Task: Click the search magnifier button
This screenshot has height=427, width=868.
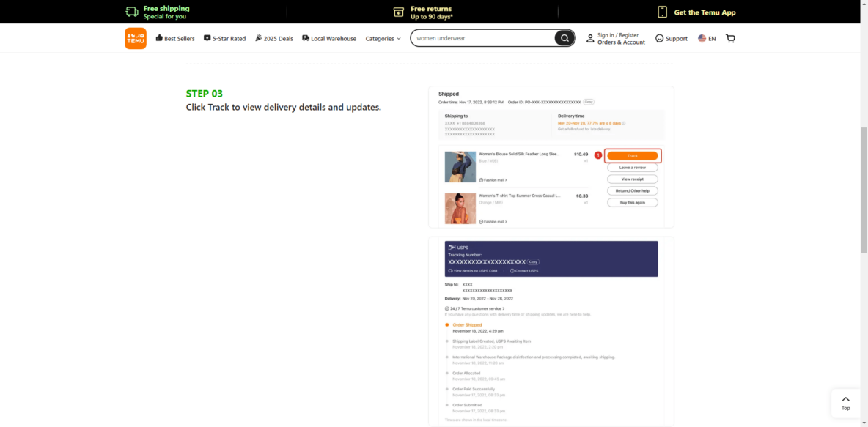Action: [x=564, y=38]
